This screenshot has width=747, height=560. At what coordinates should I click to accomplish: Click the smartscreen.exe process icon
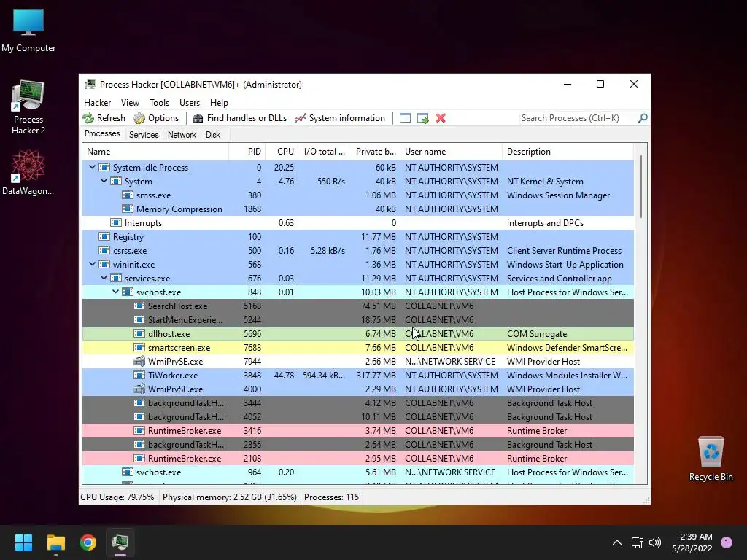pyautogui.click(x=139, y=347)
